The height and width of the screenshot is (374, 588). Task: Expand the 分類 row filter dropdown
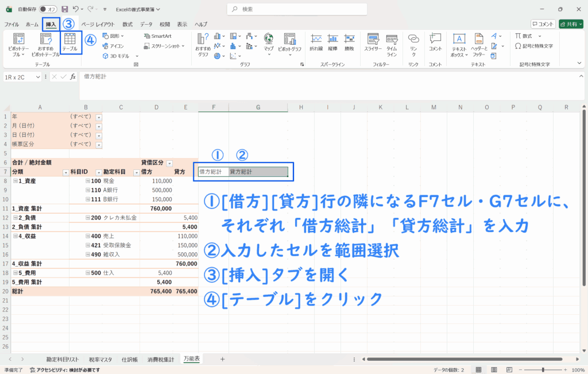tap(64, 172)
